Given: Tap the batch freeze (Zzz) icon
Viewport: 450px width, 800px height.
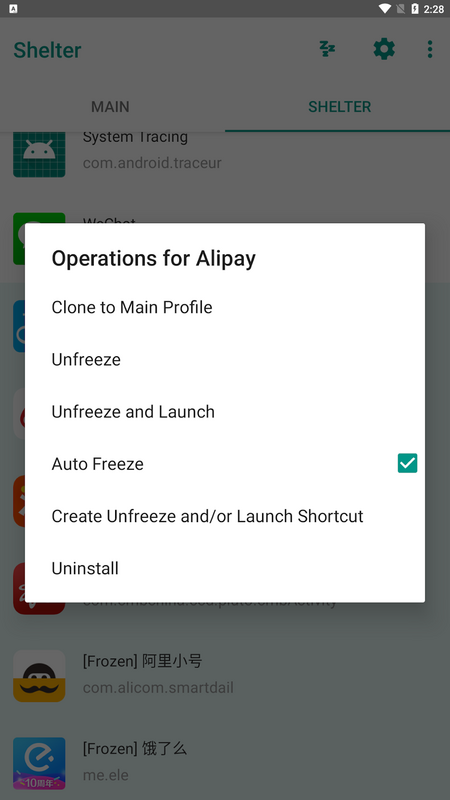Looking at the screenshot, I should point(327,49).
